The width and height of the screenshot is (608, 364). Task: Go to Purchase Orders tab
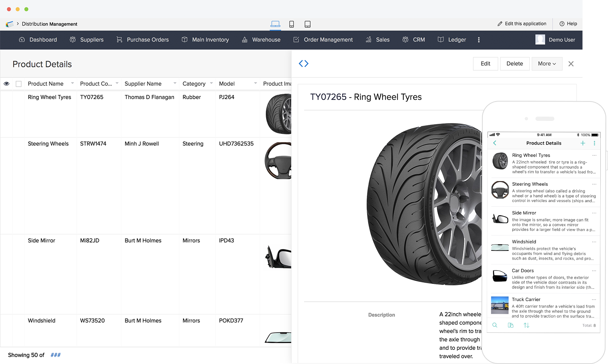pyautogui.click(x=142, y=40)
